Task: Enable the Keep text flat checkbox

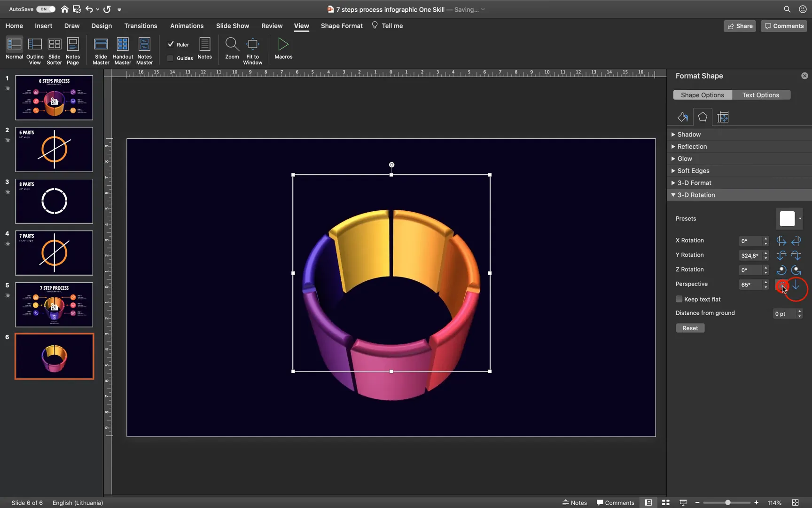Action: pyautogui.click(x=679, y=299)
